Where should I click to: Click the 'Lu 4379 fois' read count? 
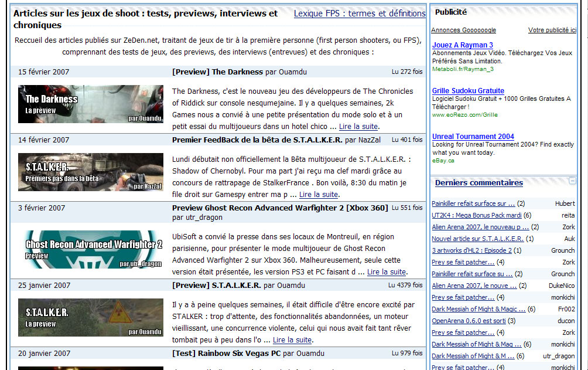pyautogui.click(x=405, y=285)
